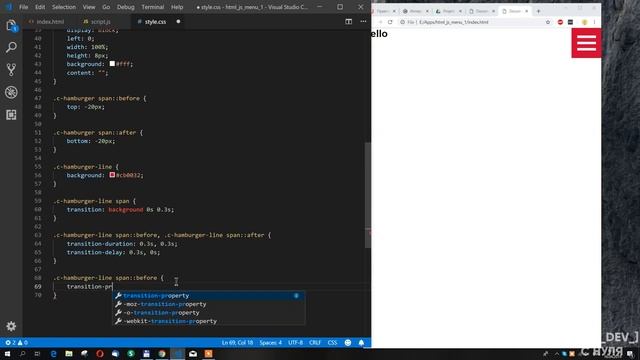Open the Debug menu
Viewport: 640px width, 360px height.
click(126, 7)
